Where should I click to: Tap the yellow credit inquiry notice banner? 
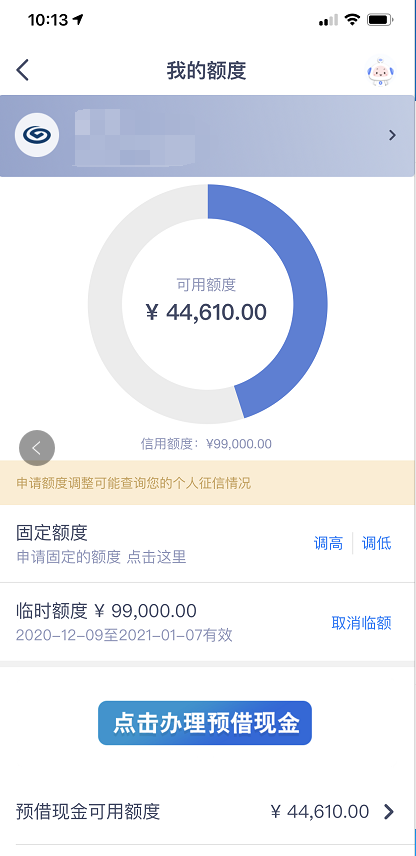[x=208, y=483]
